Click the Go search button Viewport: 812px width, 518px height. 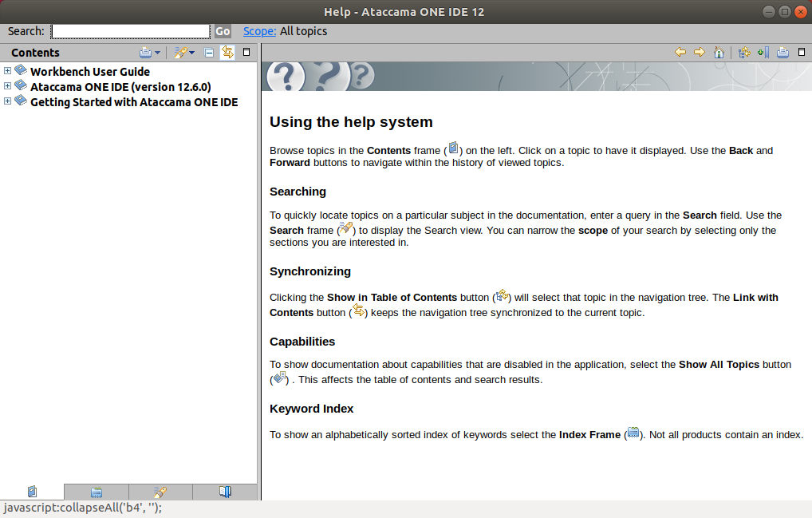(x=222, y=31)
